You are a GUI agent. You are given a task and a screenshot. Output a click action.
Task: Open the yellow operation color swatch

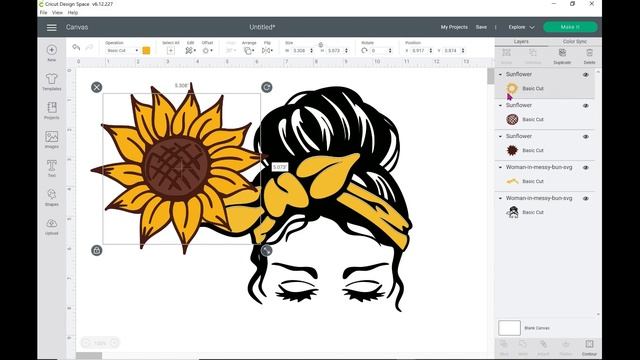click(146, 51)
